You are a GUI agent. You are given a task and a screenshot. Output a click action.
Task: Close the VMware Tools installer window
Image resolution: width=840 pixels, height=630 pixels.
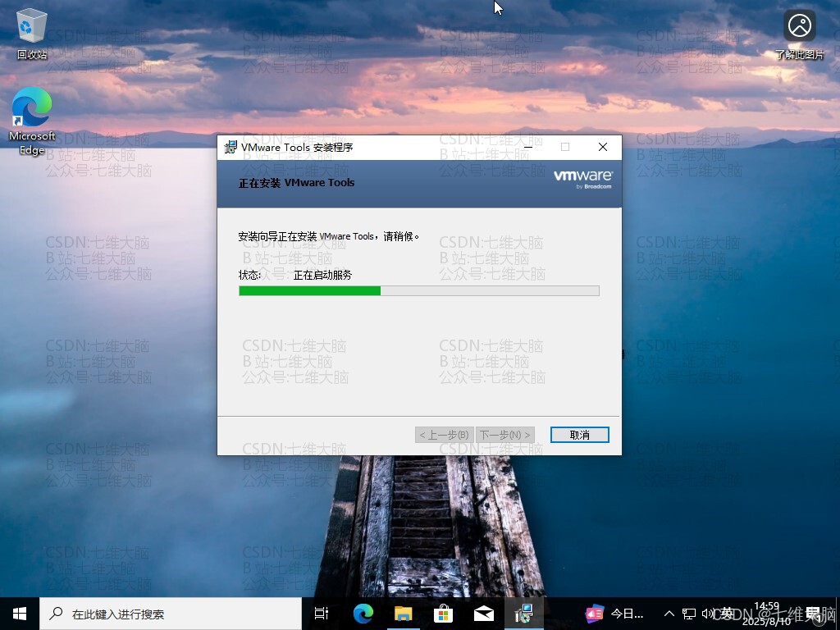[603, 147]
